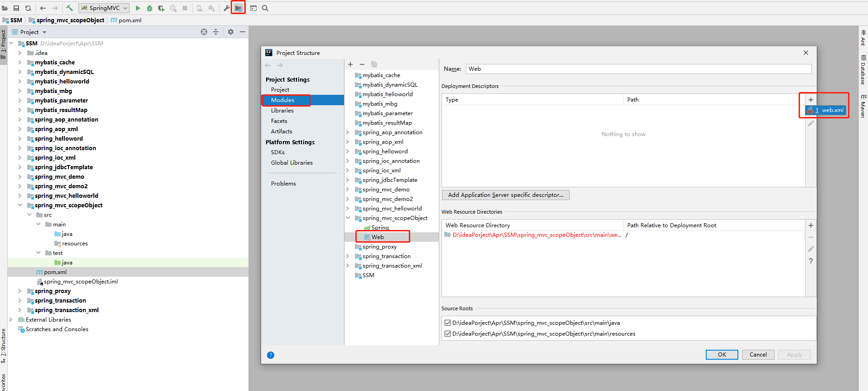Click the Build Project hammer icon

[69, 8]
